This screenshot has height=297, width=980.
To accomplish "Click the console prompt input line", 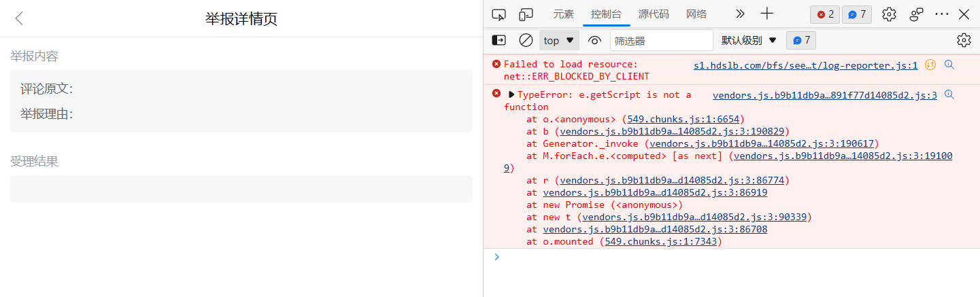I will click(738, 257).
